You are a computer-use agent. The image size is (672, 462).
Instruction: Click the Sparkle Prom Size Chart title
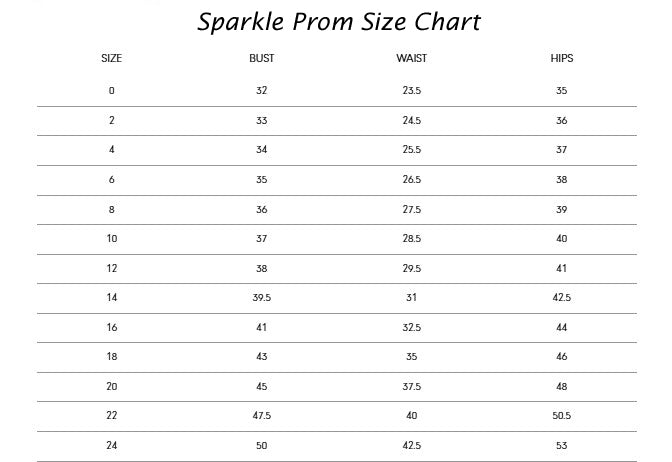(x=339, y=21)
